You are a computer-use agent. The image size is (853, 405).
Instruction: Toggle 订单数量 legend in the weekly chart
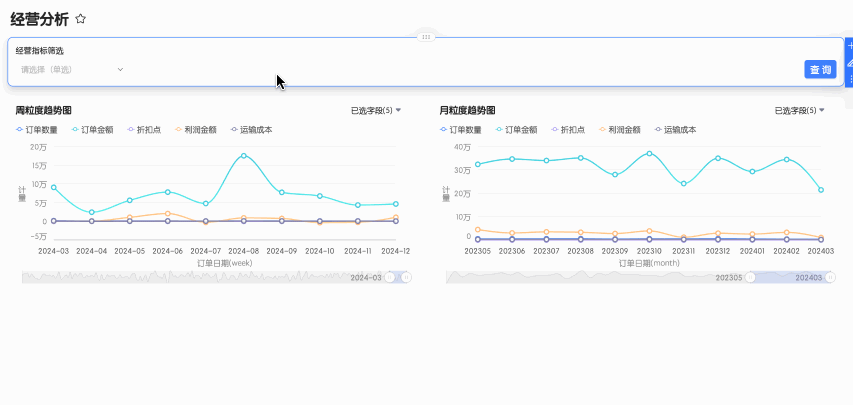36,130
